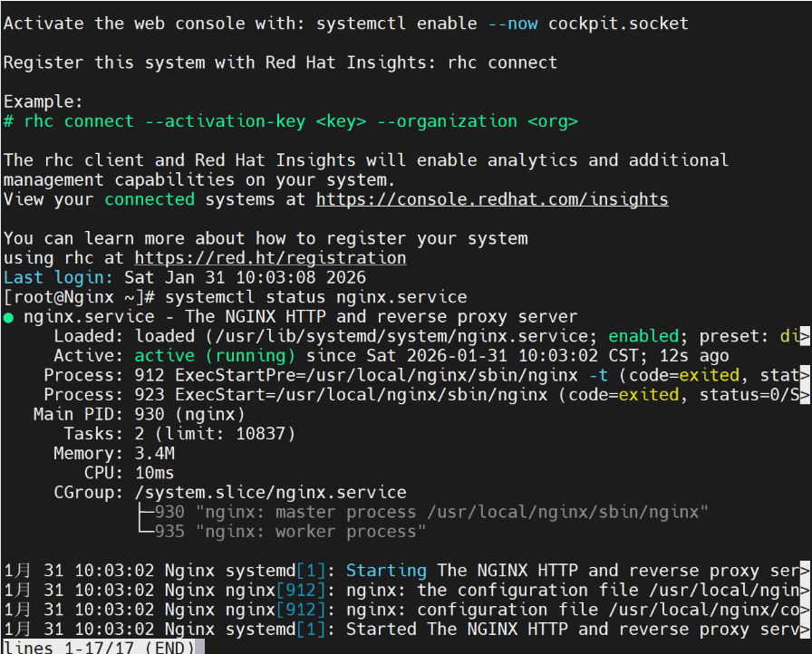Click the 'Process: 912 ExecStartPre' line

tap(426, 376)
